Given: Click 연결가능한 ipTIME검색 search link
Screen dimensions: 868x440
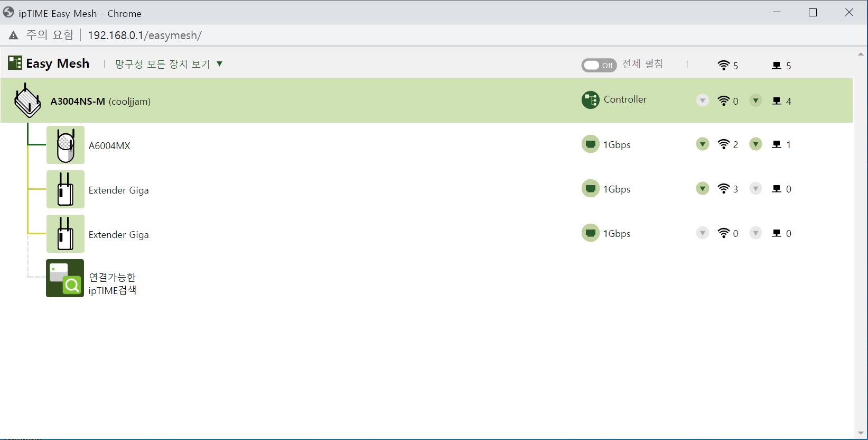Looking at the screenshot, I should click(113, 283).
